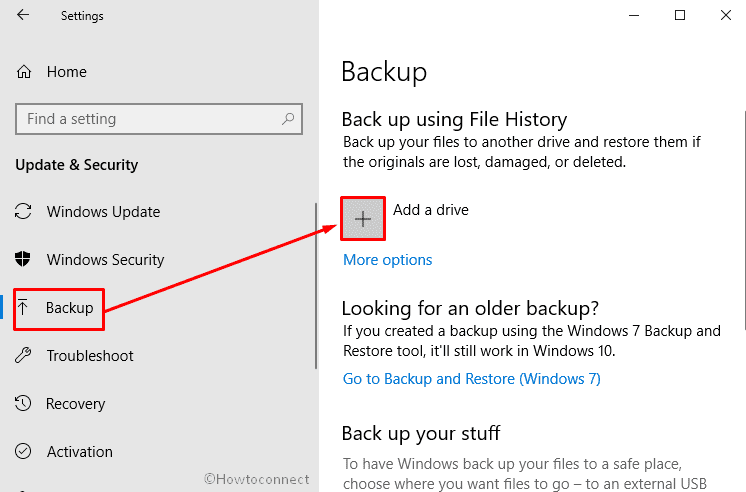Click the Update & Security heading
The height and width of the screenshot is (492, 746).
[77, 165]
